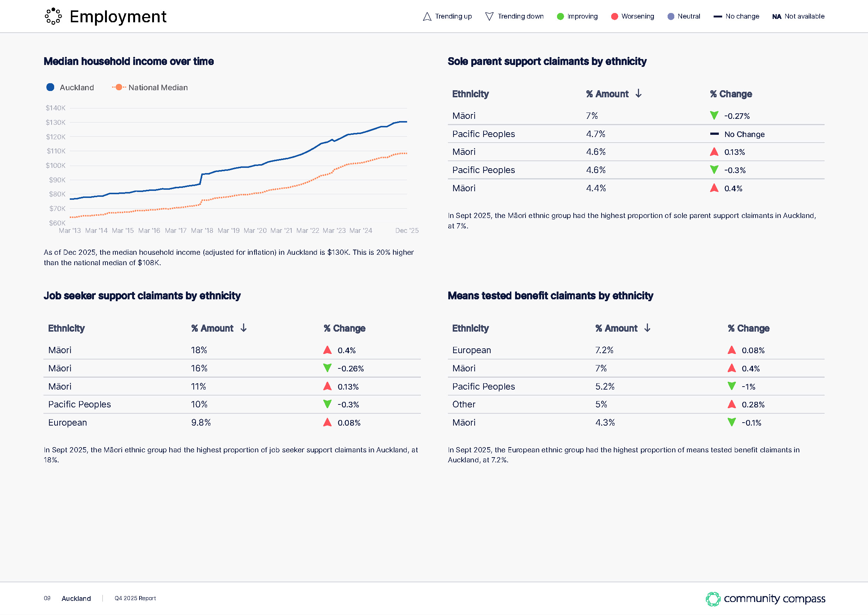Image resolution: width=868 pixels, height=615 pixels.
Task: Click the Median household income over time heading
Action: (129, 61)
